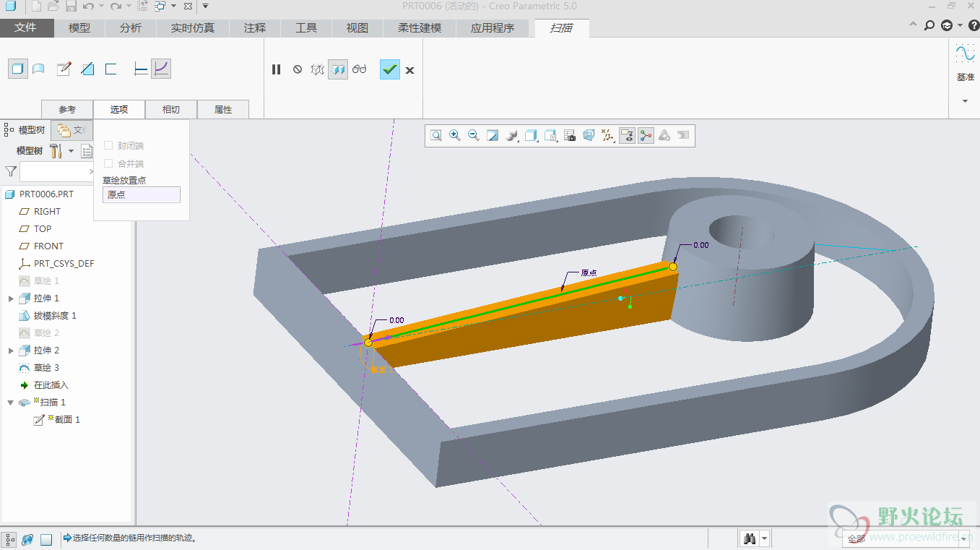
Task: Zoom out using the minus magnifier
Action: [474, 135]
